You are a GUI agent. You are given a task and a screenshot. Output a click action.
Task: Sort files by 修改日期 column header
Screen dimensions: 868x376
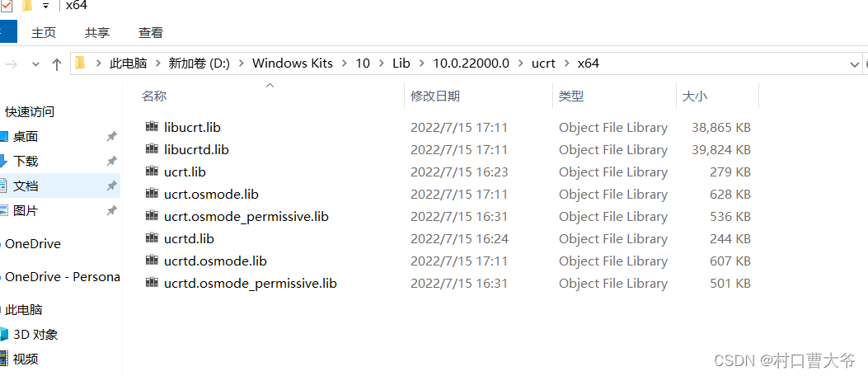click(435, 96)
